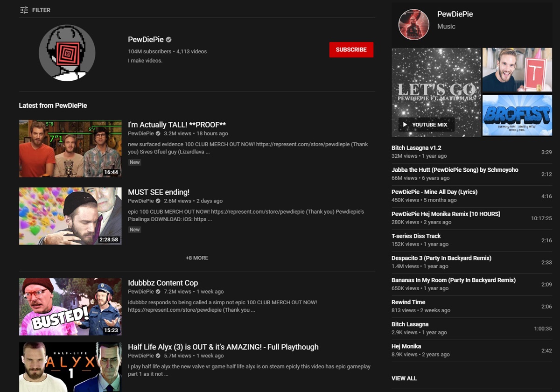The image size is (560, 392).
Task: Click channel name under Idubbbz Content Cop
Action: tap(141, 292)
